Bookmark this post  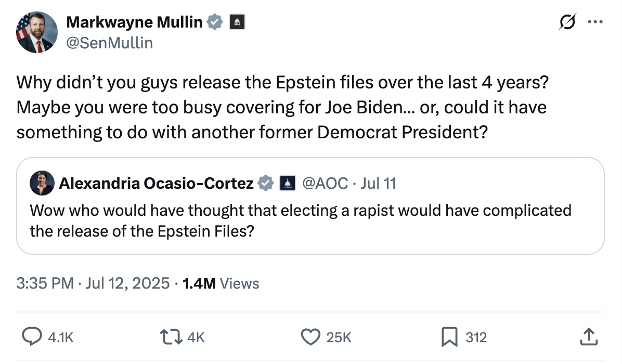point(449,337)
